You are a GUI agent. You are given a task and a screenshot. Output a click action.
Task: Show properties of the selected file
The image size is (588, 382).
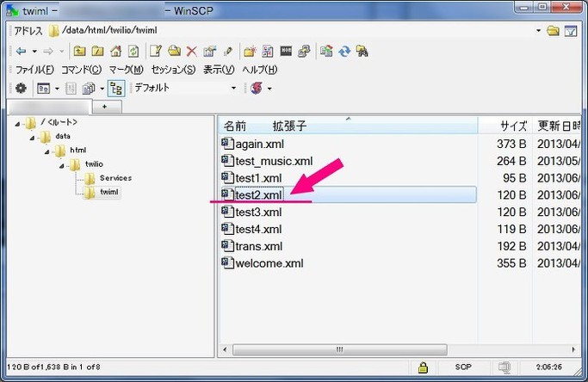210,51
